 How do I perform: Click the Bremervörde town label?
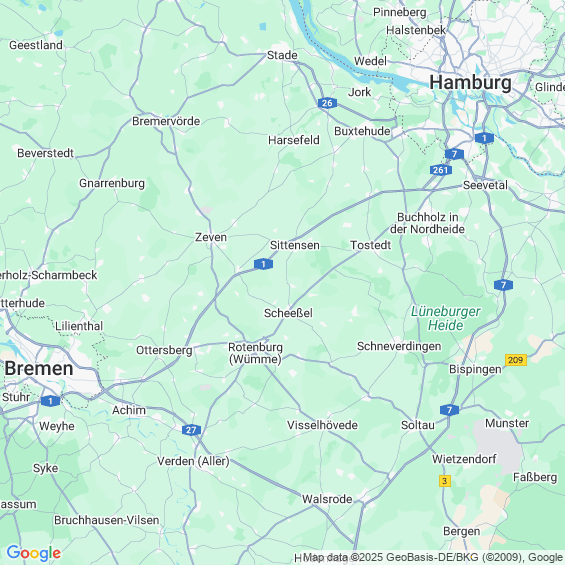click(166, 121)
